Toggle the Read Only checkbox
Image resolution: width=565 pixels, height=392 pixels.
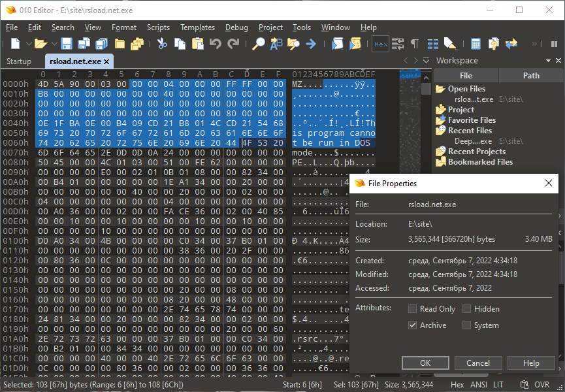pos(412,309)
